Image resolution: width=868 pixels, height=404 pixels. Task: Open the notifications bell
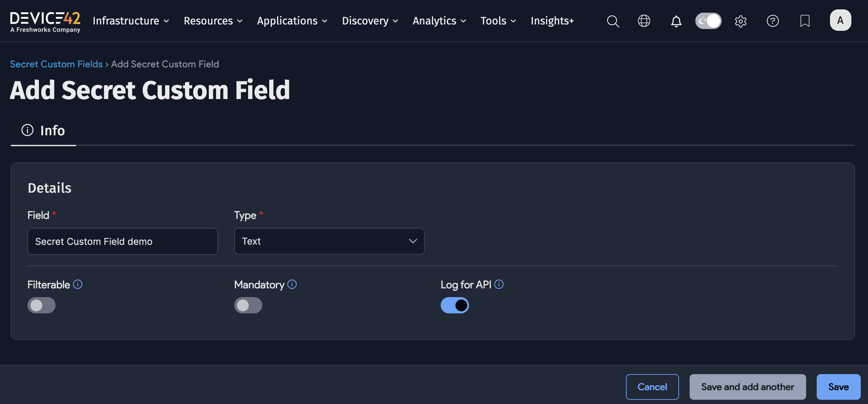[x=676, y=21]
